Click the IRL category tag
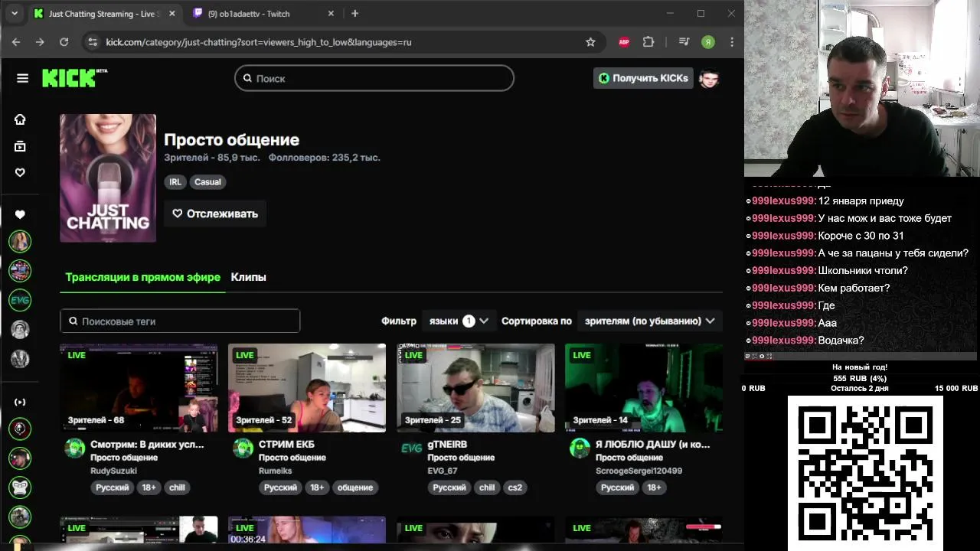 [x=175, y=182]
